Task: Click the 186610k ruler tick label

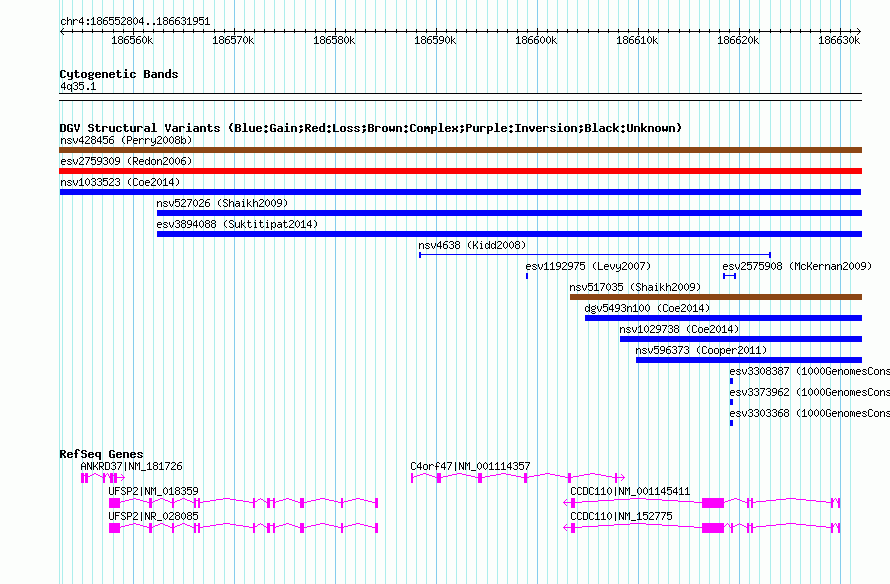Action: pos(637,40)
